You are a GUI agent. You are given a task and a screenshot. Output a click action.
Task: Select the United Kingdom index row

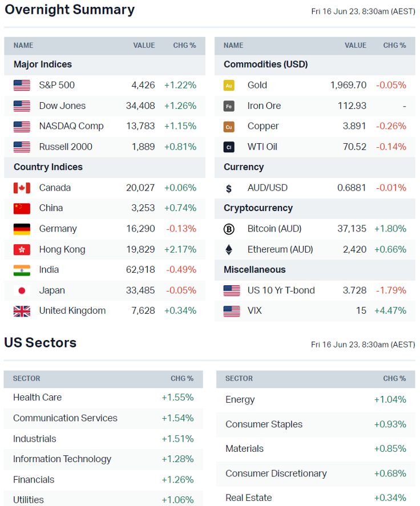click(x=72, y=311)
